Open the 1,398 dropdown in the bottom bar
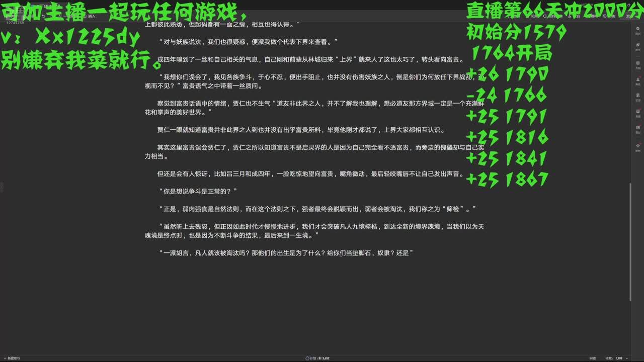Image resolution: width=644 pixels, height=362 pixels. click(x=617, y=358)
